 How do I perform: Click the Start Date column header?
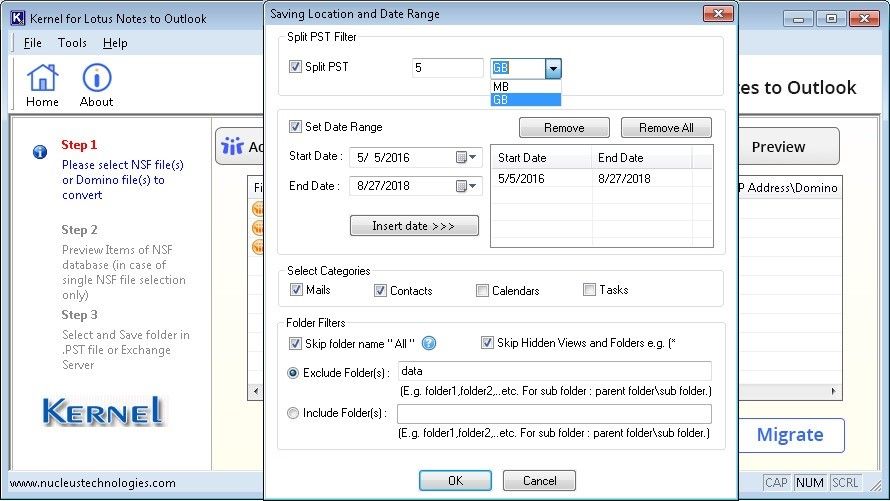coord(541,158)
